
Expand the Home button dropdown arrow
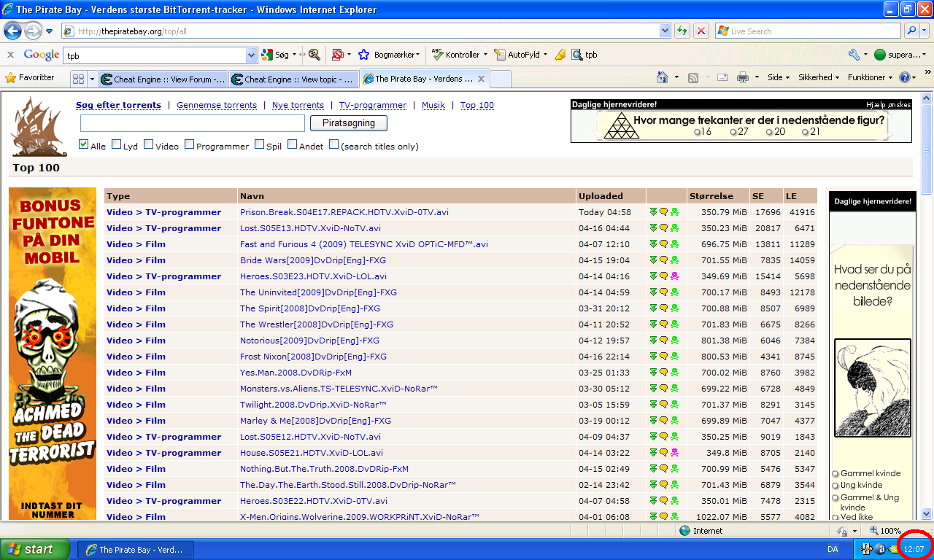(676, 77)
